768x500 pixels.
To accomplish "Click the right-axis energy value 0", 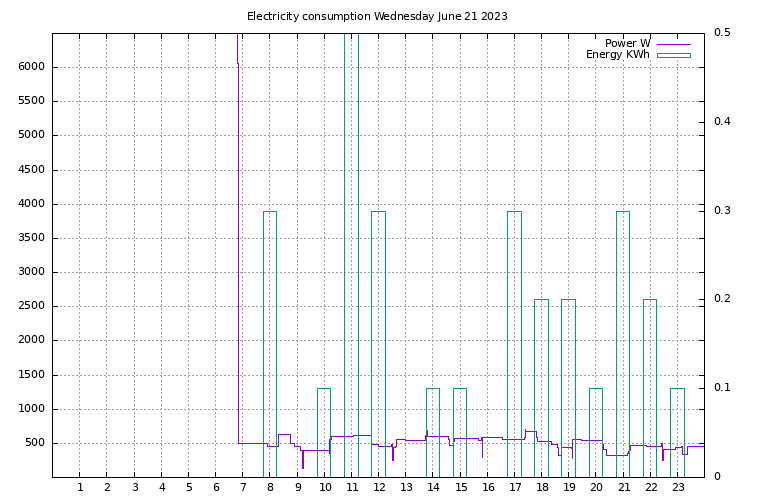I will (717, 476).
